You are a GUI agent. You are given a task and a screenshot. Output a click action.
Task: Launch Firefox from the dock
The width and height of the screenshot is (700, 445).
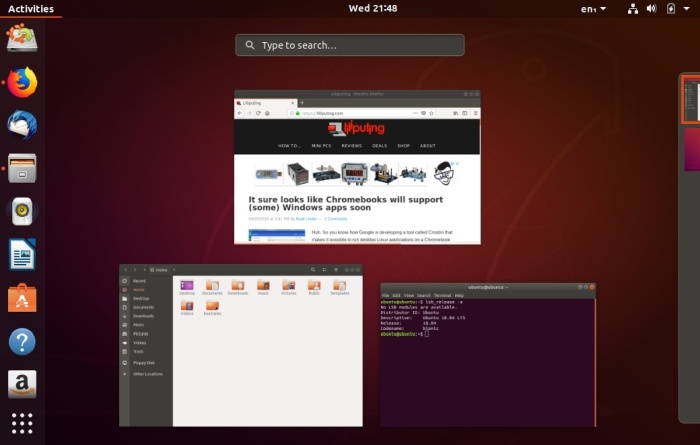22,82
